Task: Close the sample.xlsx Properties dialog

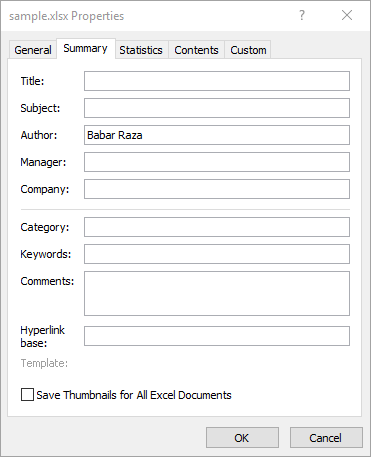Action: pyautogui.click(x=347, y=15)
